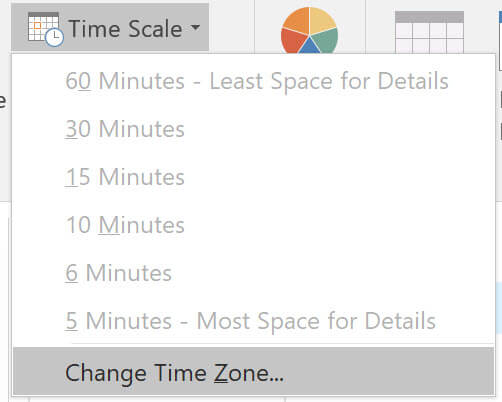The width and height of the screenshot is (502, 402).
Task: Click the blue slice of the pie icon
Action: (x=310, y=46)
